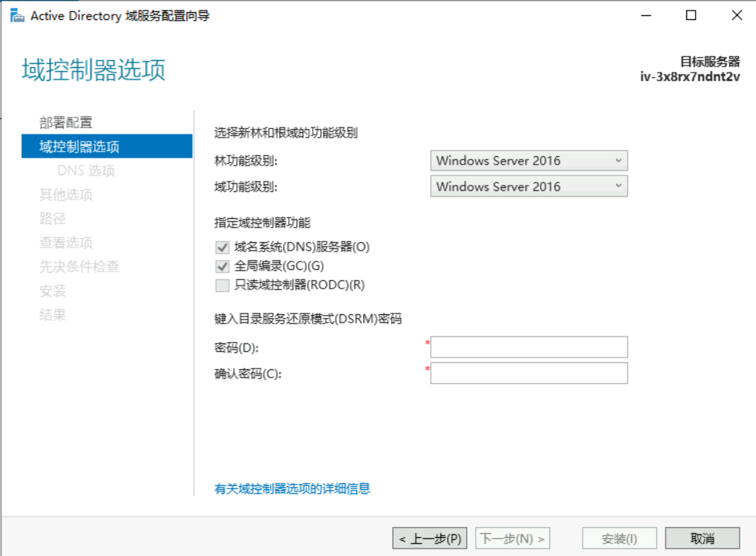Screen dimensions: 756x556
Task: Click the 指定域控制器功能 label
Action: tap(262, 222)
